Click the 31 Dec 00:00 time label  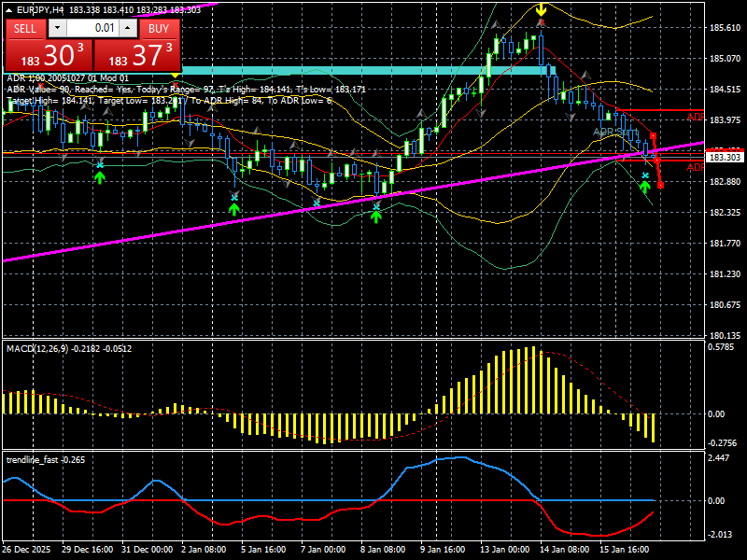[x=148, y=550]
